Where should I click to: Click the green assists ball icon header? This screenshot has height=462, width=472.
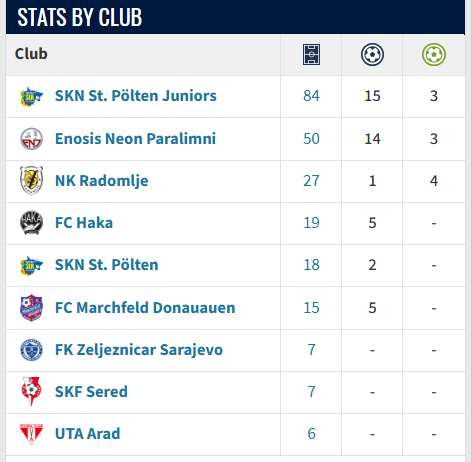(x=434, y=54)
